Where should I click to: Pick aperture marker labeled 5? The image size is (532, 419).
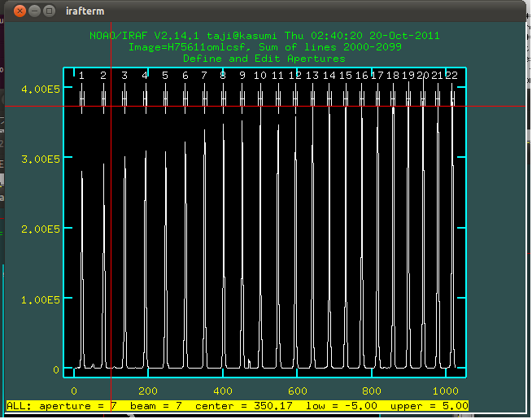tap(165, 76)
